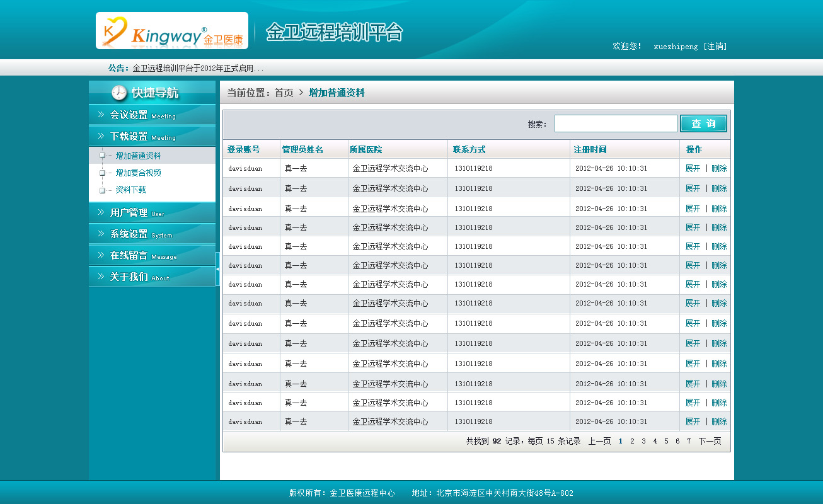Click the 金卫远程培训平台 platform title
Viewport: 823px width, 504px height.
click(x=334, y=31)
